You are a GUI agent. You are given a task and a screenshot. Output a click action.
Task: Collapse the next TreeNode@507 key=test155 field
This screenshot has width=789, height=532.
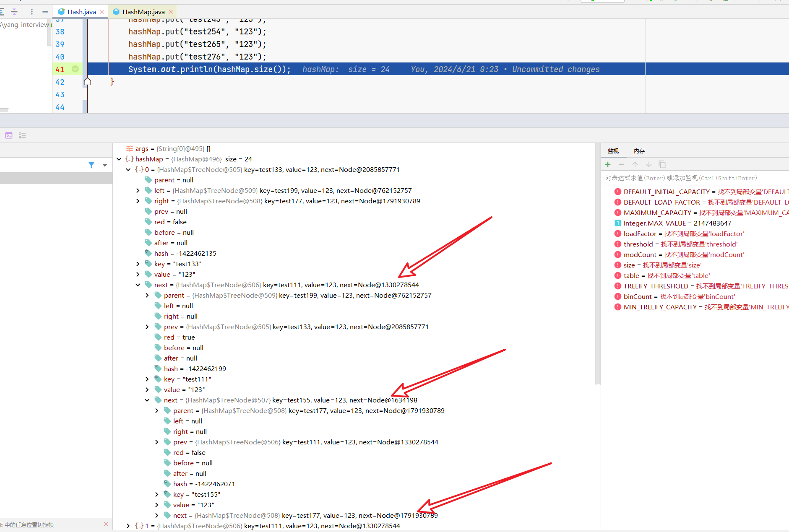click(x=147, y=400)
